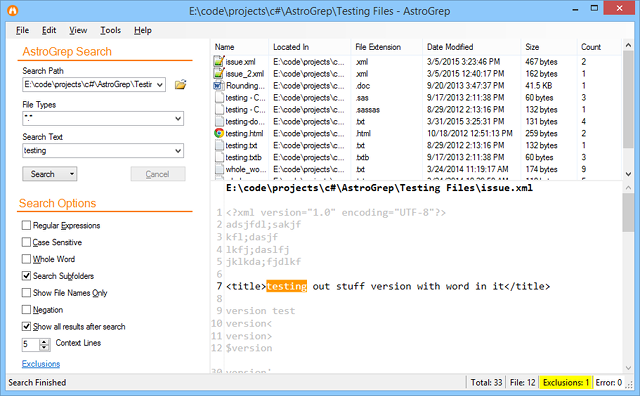
Task: Click the preview pane scroll down arrow
Action: coord(628,367)
